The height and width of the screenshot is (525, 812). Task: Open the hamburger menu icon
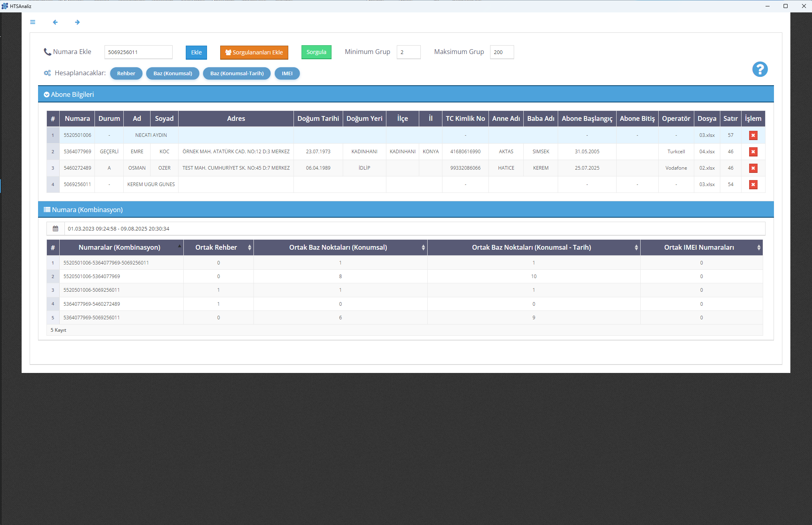[33, 22]
